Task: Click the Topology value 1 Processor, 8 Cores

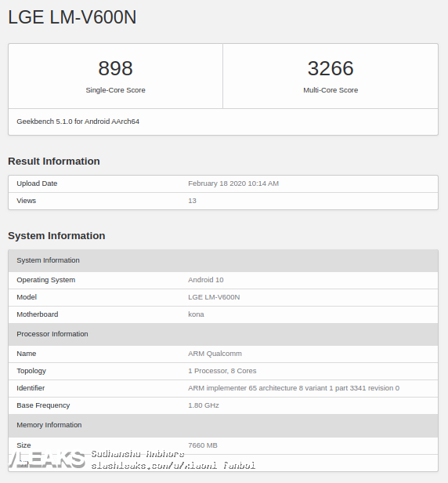Action: click(x=222, y=371)
